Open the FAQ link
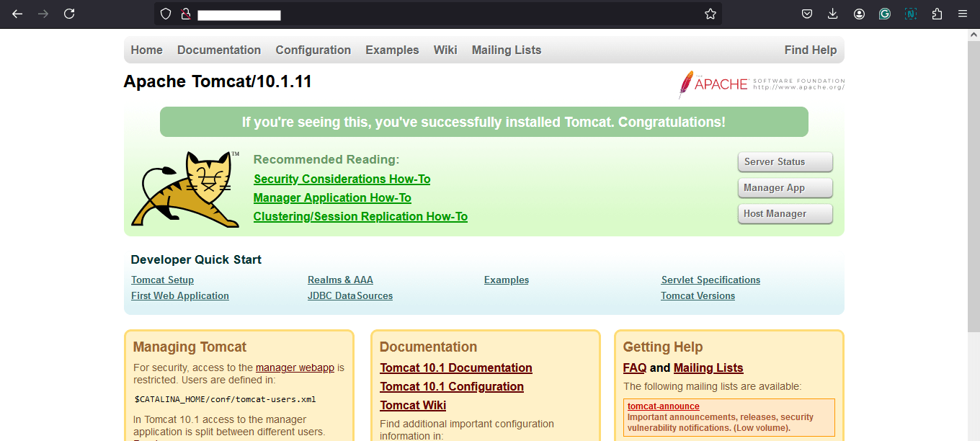980x441 pixels. point(635,367)
